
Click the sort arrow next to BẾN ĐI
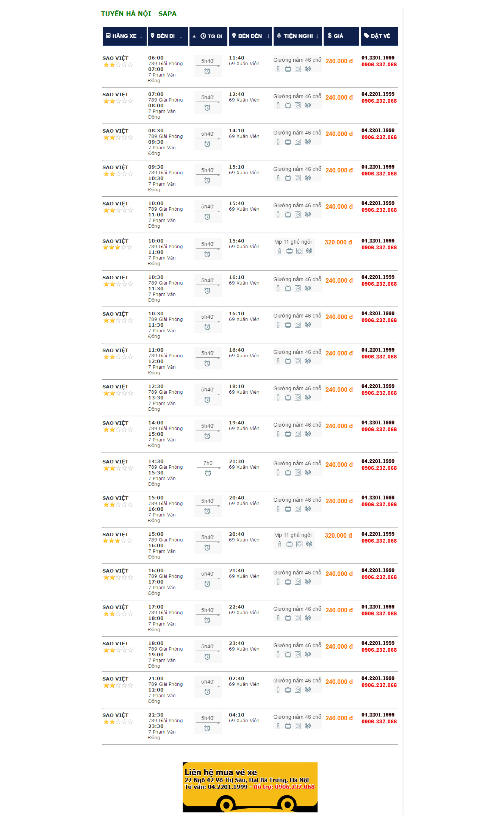point(181,36)
